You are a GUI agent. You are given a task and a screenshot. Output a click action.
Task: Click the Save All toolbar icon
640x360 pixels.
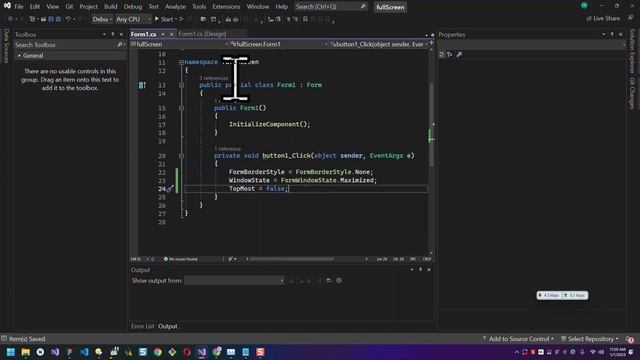click(x=58, y=19)
